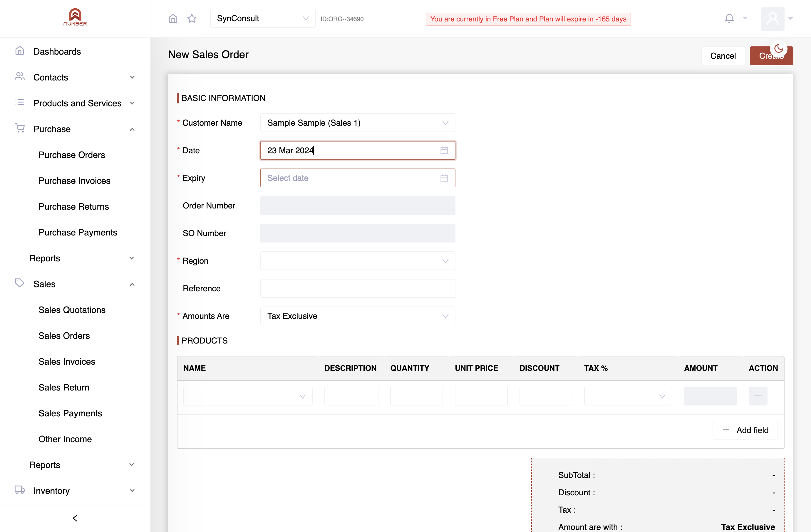The width and height of the screenshot is (811, 532).
Task: Click Products and Services list icon
Action: coord(19,102)
